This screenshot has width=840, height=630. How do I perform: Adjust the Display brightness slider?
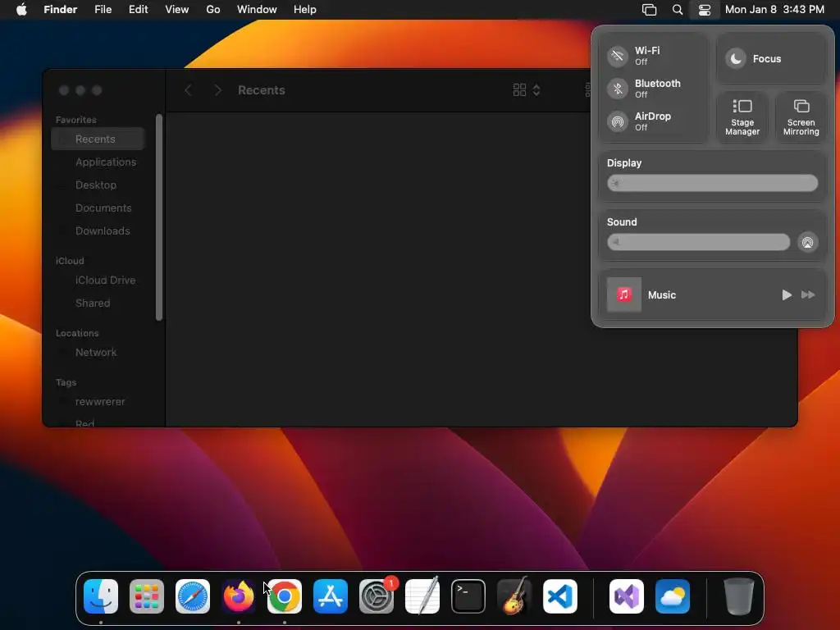(712, 183)
